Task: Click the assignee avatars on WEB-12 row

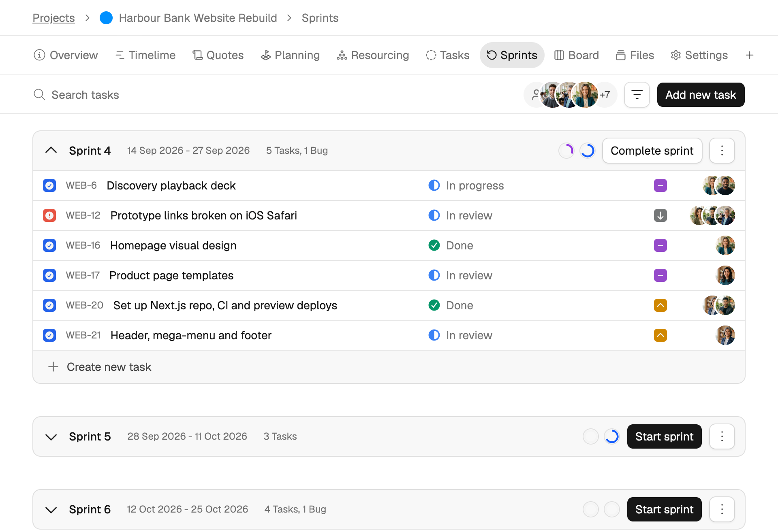Action: pyautogui.click(x=712, y=215)
